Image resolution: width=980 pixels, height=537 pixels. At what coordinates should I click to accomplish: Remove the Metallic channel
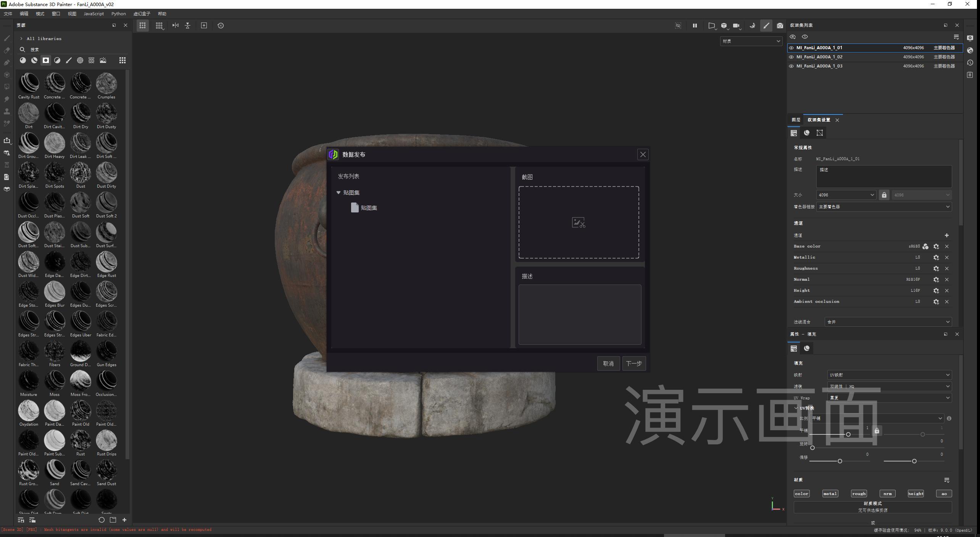pyautogui.click(x=947, y=257)
